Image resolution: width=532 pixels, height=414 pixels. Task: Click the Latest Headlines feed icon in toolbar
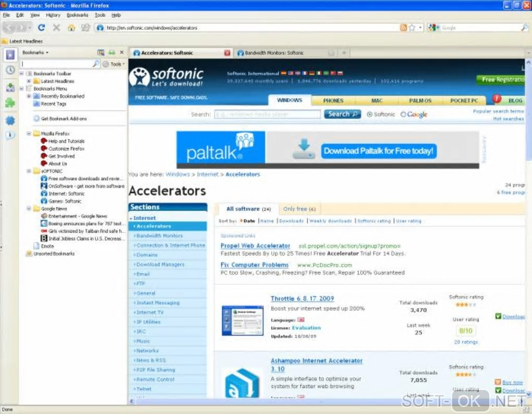coord(5,41)
